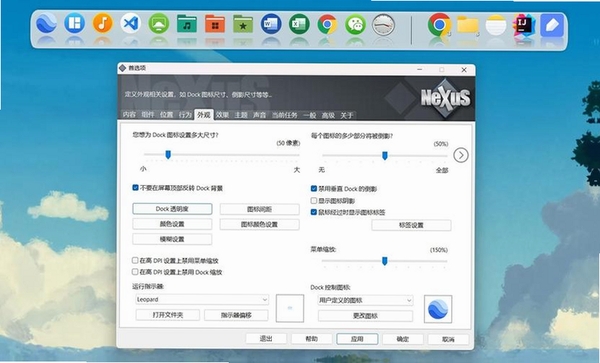Viewport: 600px width, 363px height.
Task: Click the Dock 透明度 button
Action: (172, 209)
